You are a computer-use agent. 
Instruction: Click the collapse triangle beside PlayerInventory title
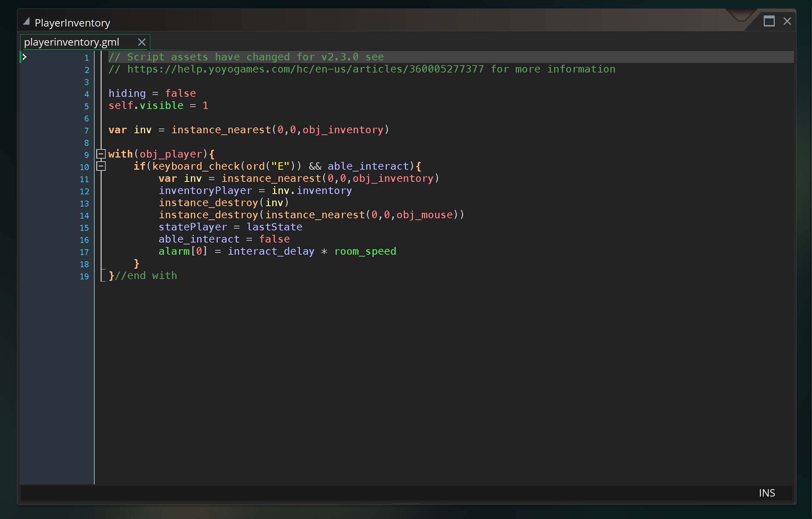click(26, 22)
